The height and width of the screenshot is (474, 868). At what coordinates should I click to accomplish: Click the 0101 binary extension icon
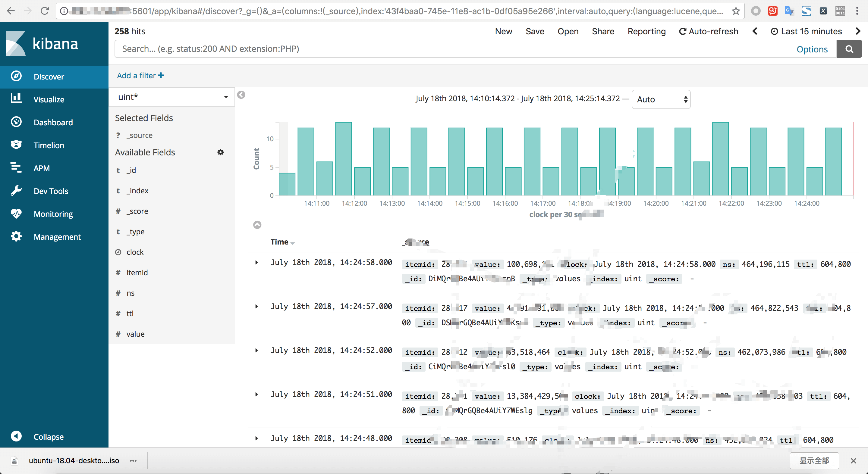point(840,11)
